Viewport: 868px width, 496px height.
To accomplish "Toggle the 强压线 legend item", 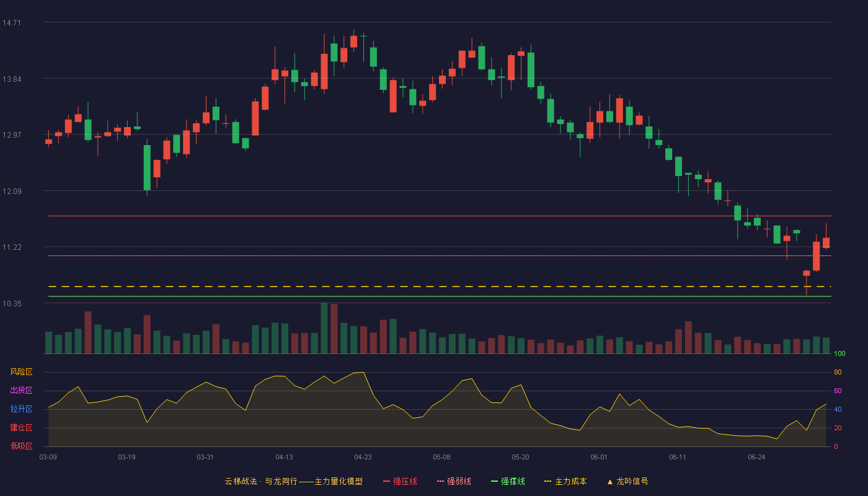I will (400, 481).
